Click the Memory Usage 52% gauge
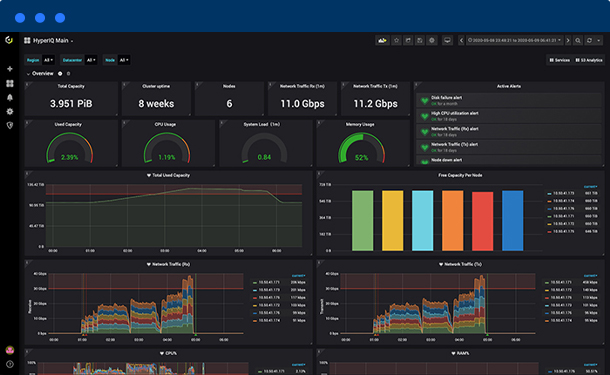This screenshot has width=610, height=375. [x=361, y=148]
